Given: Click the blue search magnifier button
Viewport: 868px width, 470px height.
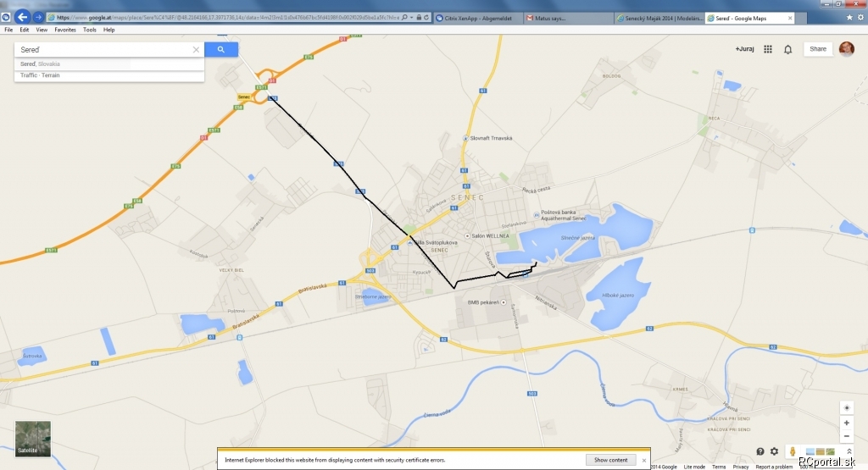Looking at the screenshot, I should click(x=221, y=49).
